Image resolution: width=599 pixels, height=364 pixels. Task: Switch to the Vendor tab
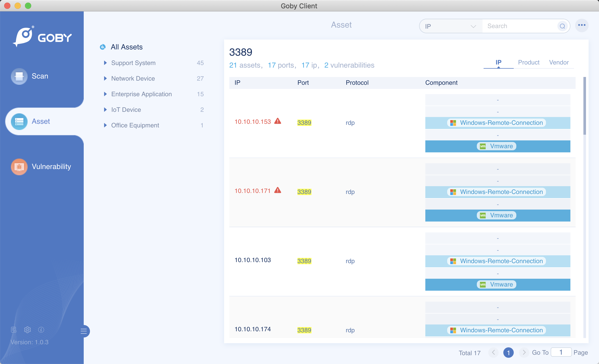click(x=559, y=62)
